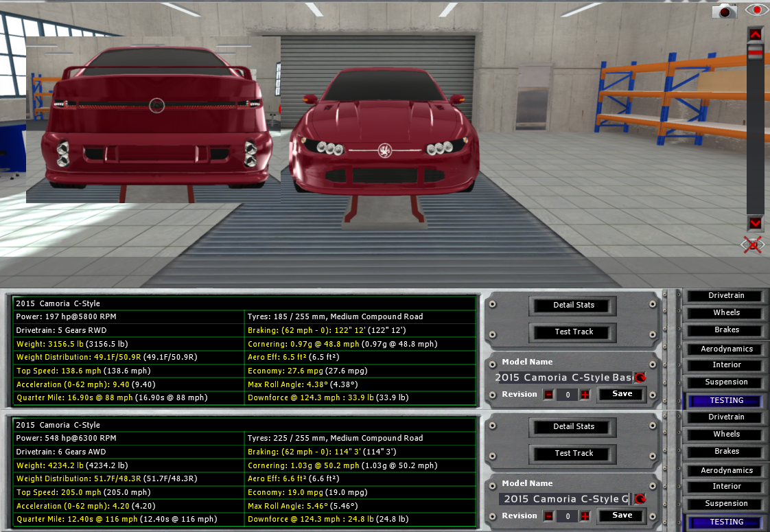Open the top car's Aerodynamics tab
This screenshot has height=532, width=770.
point(726,349)
